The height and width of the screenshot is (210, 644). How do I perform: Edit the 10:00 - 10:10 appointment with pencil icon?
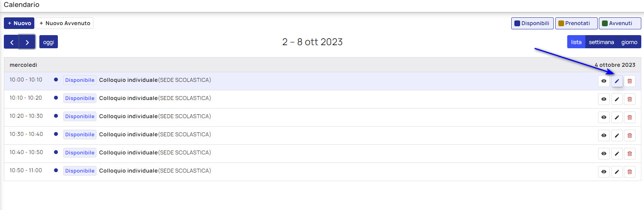(617, 81)
